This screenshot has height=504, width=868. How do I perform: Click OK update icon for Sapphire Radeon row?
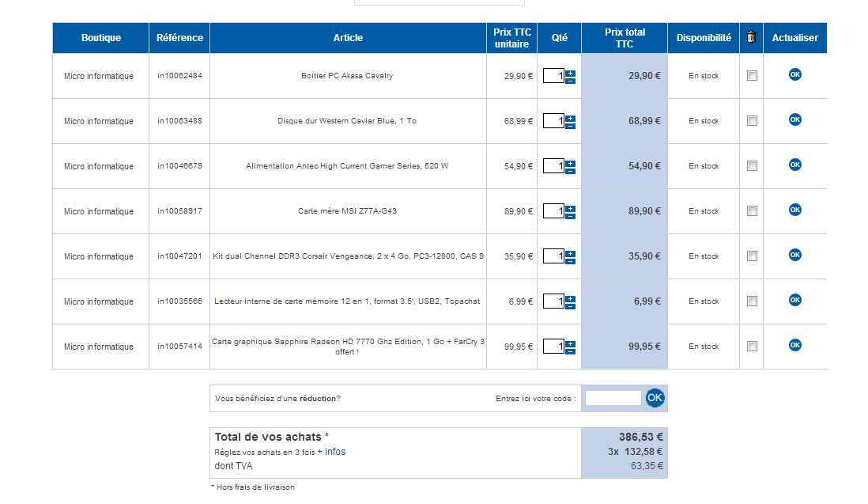pos(794,345)
